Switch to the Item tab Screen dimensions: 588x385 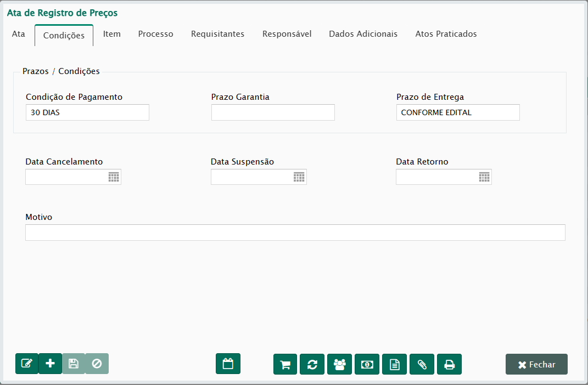(x=112, y=34)
